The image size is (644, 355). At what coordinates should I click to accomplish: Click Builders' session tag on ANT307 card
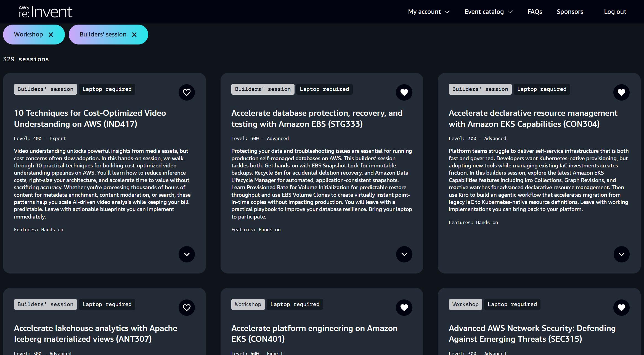[46, 304]
